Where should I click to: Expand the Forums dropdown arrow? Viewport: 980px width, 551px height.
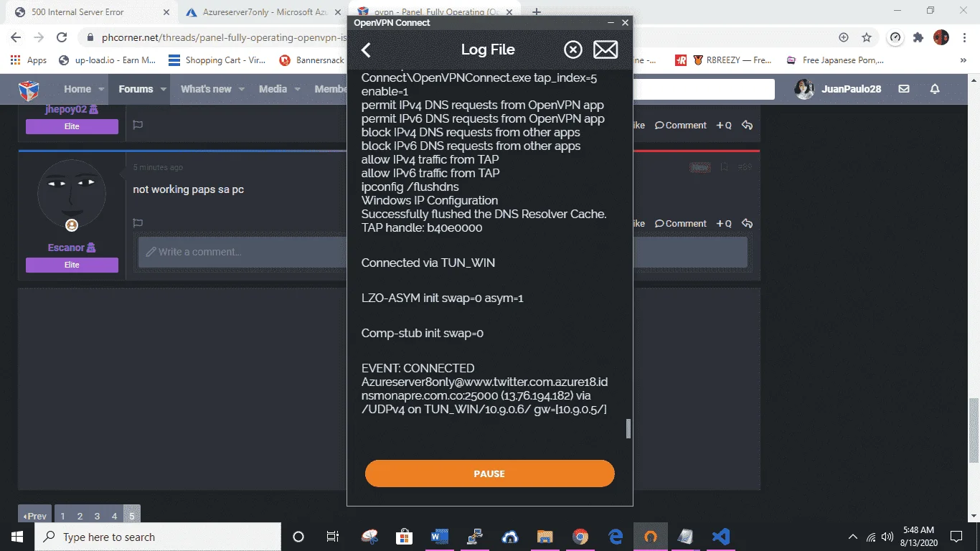point(164,90)
